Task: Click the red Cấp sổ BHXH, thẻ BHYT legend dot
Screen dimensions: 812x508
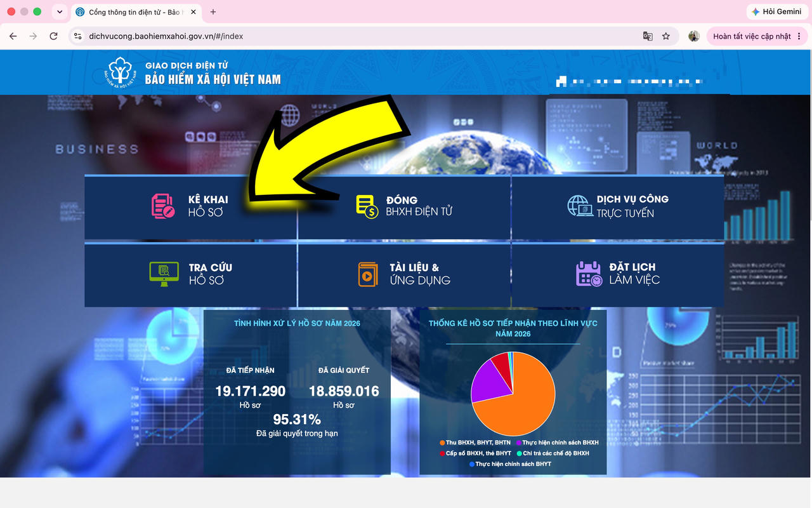Action: click(442, 453)
